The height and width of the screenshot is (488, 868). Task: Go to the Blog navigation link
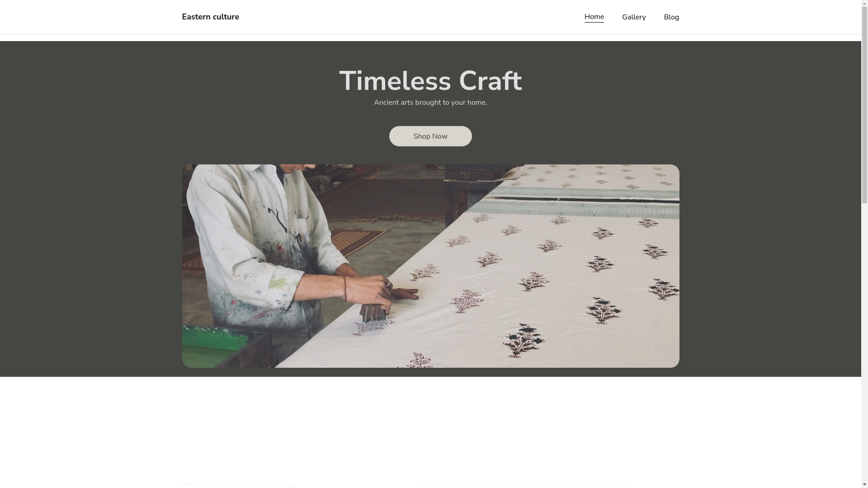(671, 17)
